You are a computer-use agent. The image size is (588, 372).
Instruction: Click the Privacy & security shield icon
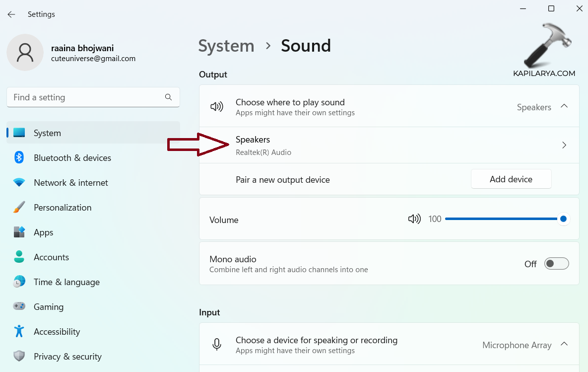[x=19, y=357]
